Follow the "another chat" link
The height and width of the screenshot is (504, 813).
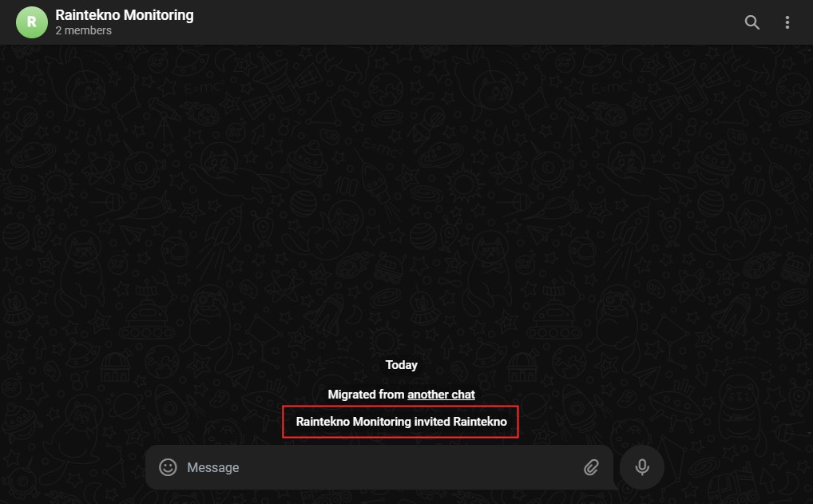(441, 395)
